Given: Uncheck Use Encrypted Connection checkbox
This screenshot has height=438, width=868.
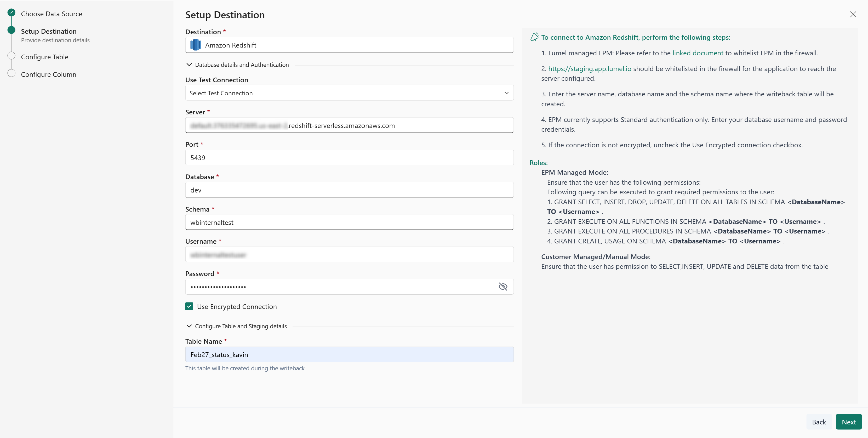Looking at the screenshot, I should click(x=189, y=306).
